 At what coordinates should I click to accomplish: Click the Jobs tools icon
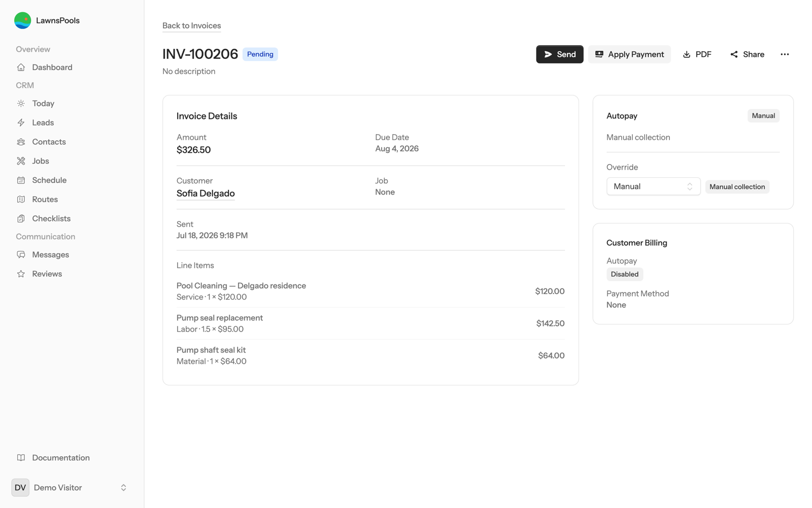[21, 161]
